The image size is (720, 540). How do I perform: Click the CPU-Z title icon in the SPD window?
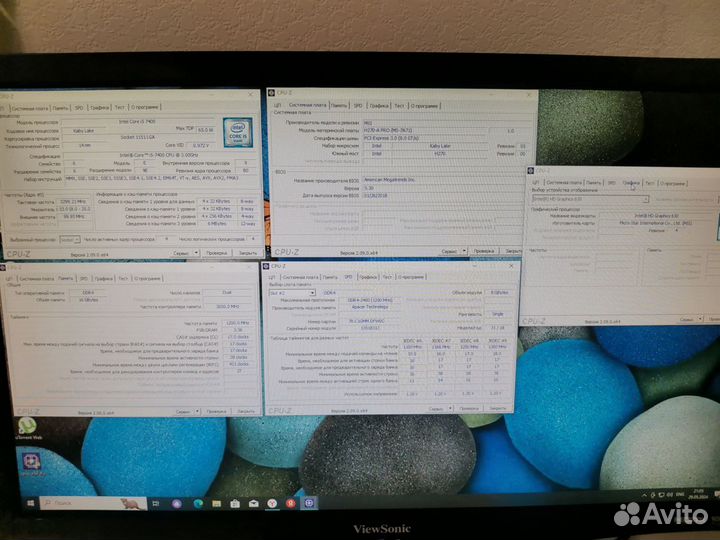click(x=265, y=266)
